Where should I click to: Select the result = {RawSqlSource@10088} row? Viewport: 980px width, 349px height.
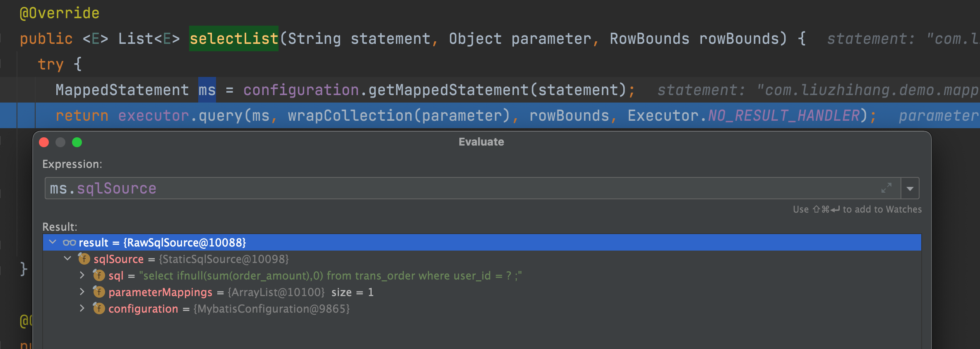click(482, 242)
